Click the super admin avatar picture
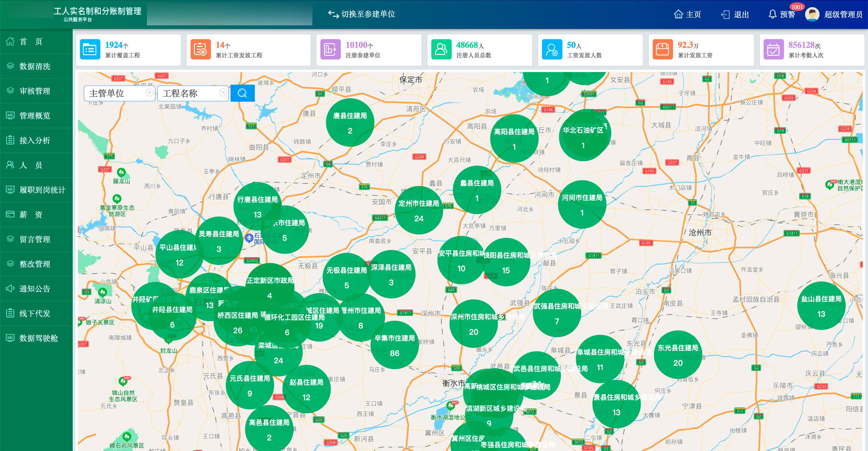 click(812, 14)
